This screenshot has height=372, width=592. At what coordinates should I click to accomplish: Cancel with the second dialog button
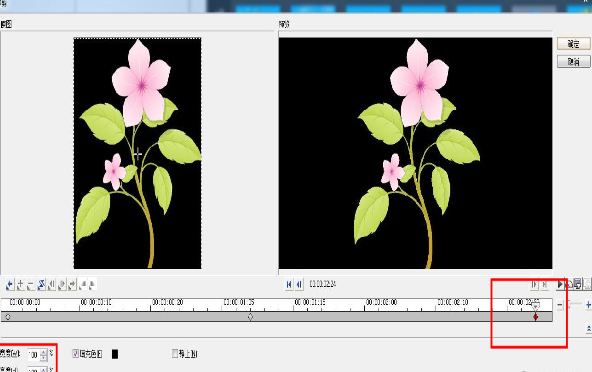coord(574,62)
